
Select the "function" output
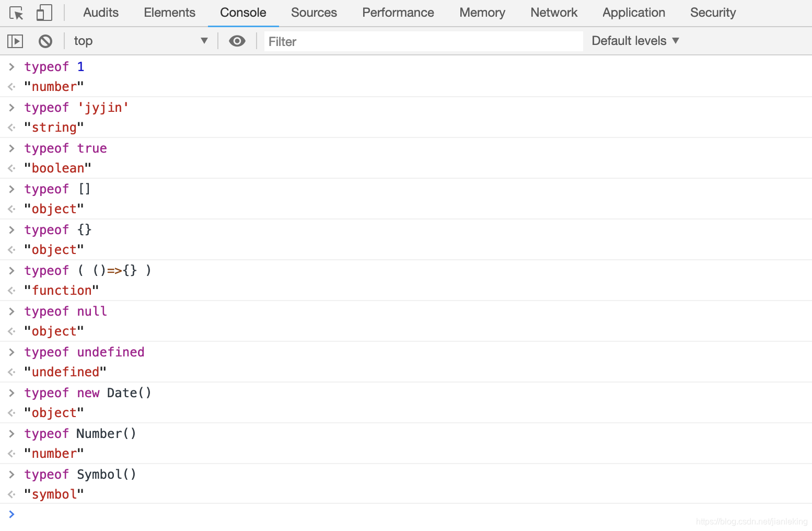click(62, 291)
